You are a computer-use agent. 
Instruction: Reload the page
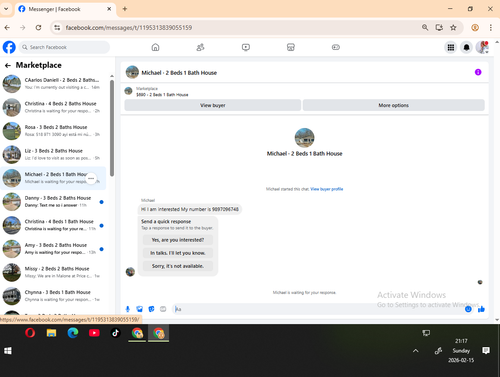(38, 28)
